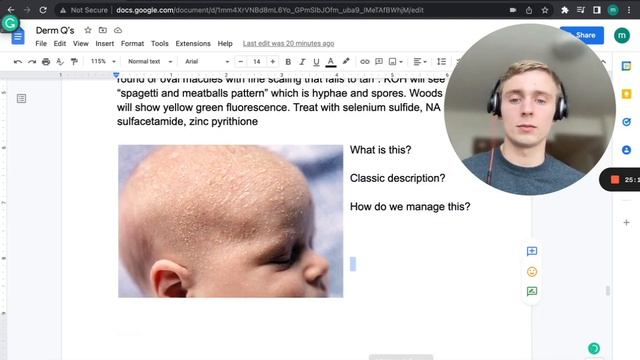Decrease font size with minus button

[241, 62]
